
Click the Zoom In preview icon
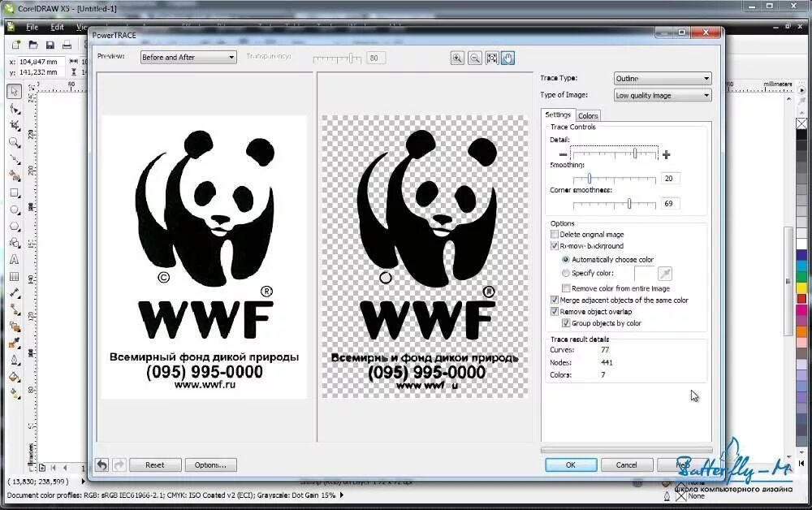[x=457, y=58]
